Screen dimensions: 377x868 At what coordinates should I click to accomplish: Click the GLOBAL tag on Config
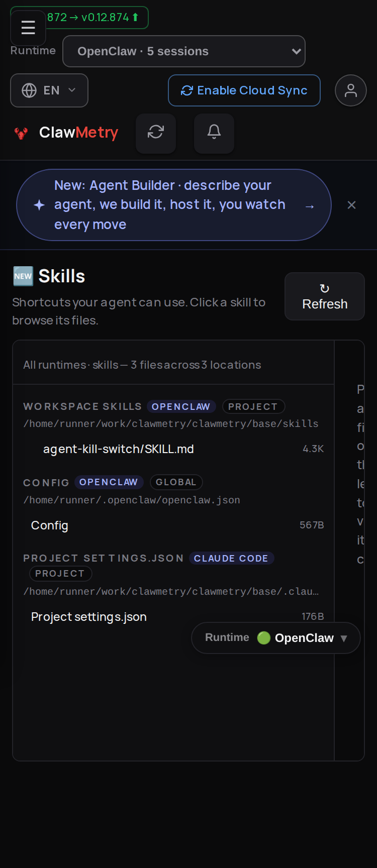[176, 482]
